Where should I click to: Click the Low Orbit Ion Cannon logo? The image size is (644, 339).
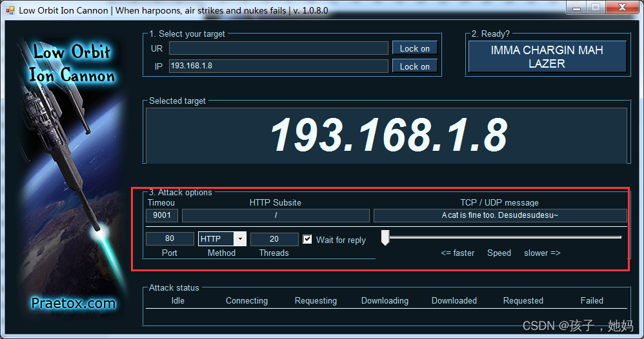pos(72,64)
